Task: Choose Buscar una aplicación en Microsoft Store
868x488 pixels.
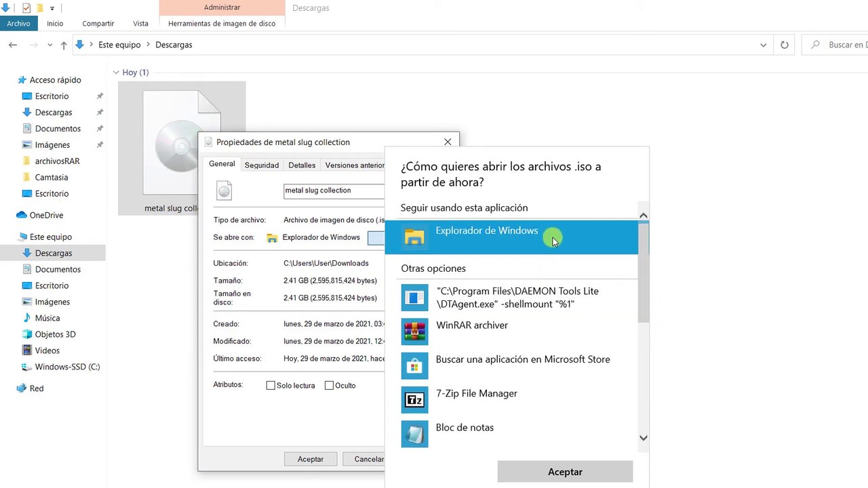Action: coord(511,366)
